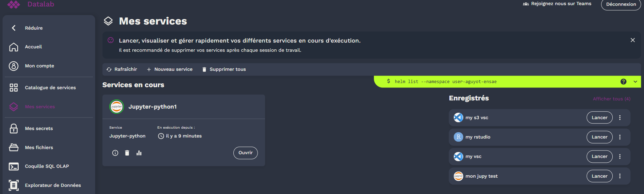The height and width of the screenshot is (194, 644).
Task: Open options menu for mon jupy test
Action: pyautogui.click(x=620, y=176)
